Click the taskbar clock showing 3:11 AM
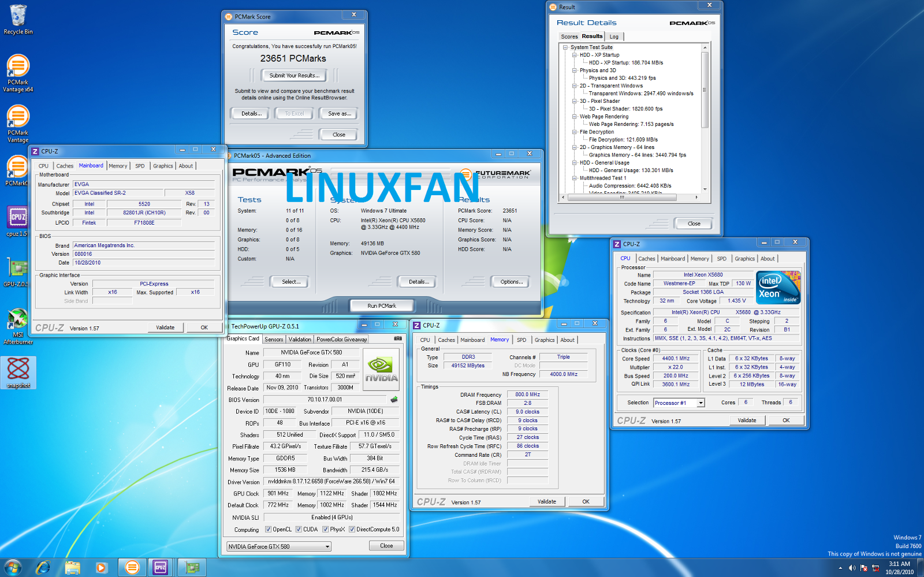Screen dimensions: 924x577 pos(899,568)
